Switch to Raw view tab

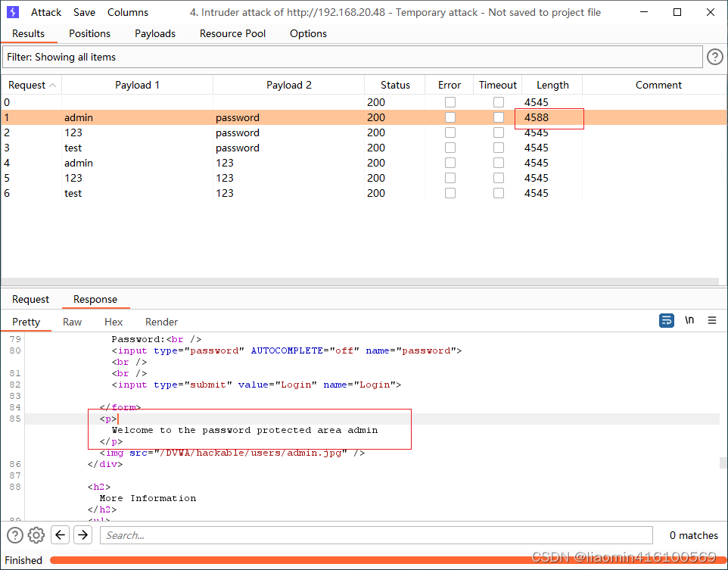pos(73,322)
